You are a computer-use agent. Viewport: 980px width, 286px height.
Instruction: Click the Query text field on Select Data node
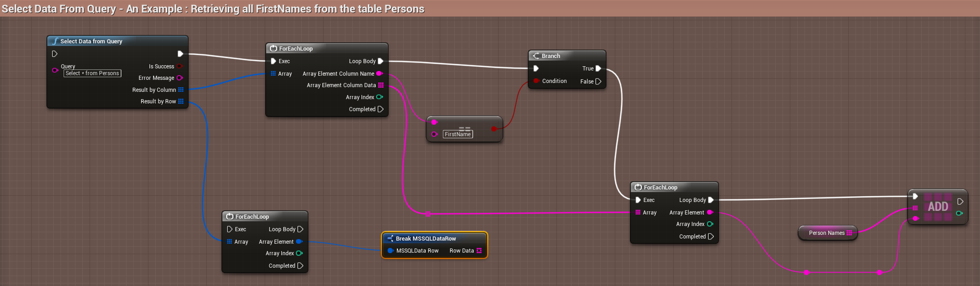coord(93,74)
